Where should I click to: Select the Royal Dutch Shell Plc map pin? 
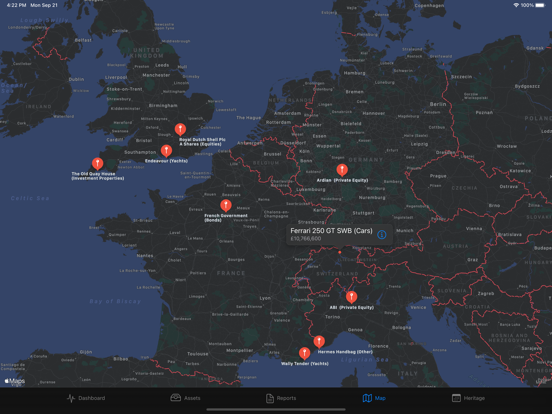[180, 130]
